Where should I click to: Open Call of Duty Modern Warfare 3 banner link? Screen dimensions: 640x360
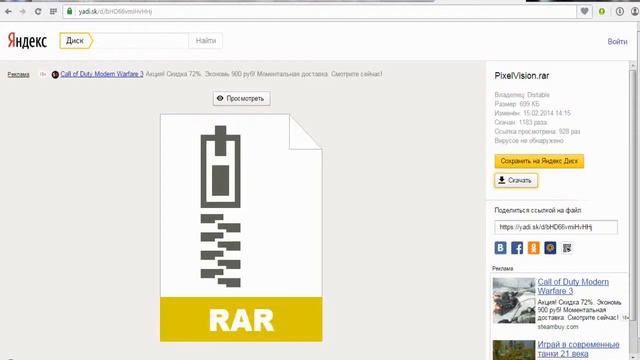tap(102, 74)
